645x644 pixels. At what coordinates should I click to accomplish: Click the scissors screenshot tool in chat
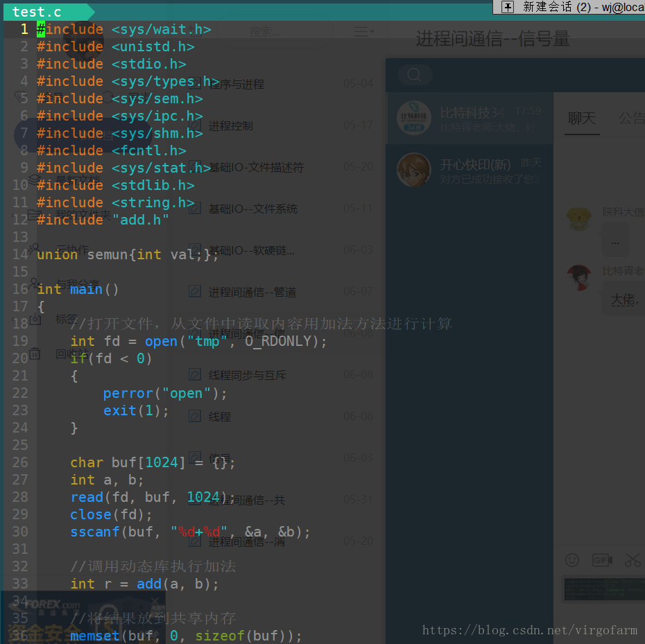633,559
